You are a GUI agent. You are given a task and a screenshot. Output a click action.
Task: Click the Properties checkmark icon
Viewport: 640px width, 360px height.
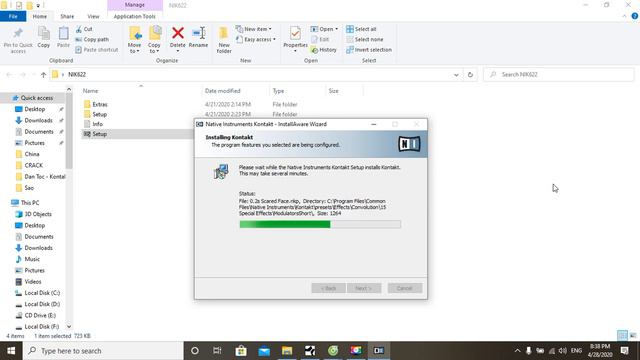pyautogui.click(x=295, y=33)
